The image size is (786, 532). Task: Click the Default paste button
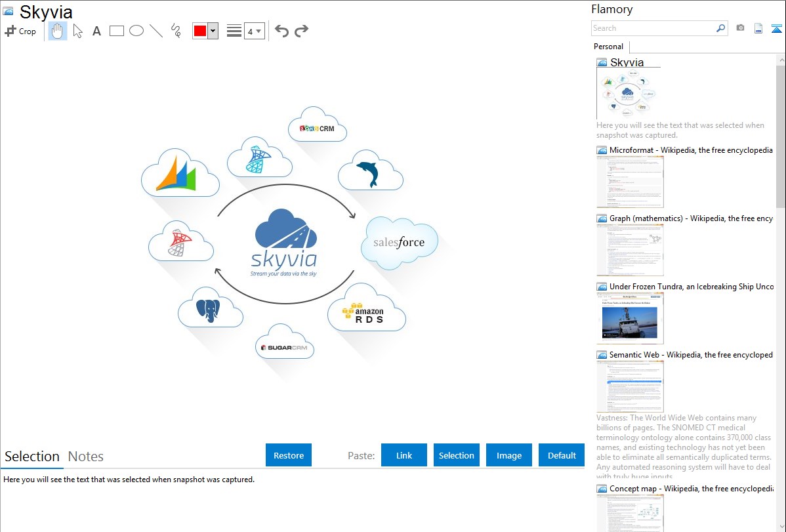click(x=562, y=455)
